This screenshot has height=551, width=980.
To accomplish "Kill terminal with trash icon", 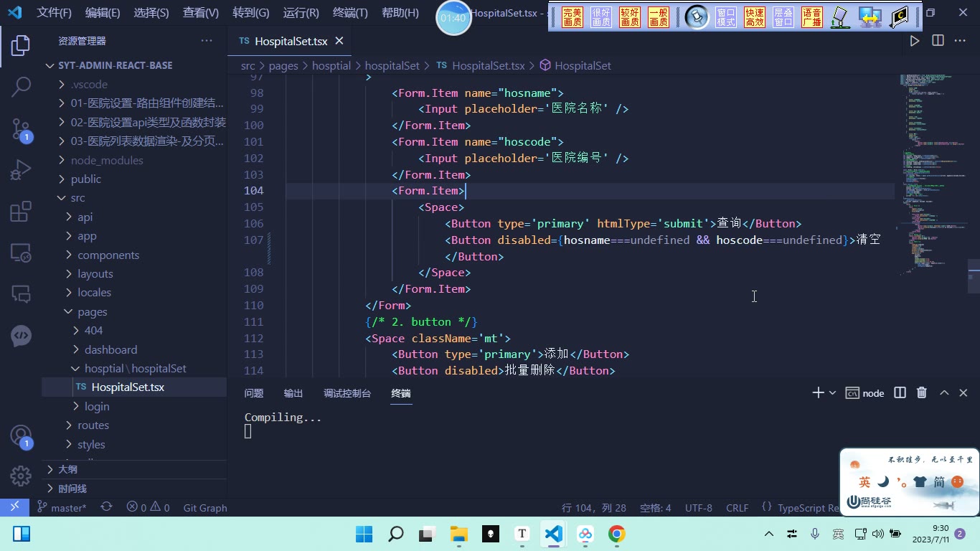I will coord(922,392).
